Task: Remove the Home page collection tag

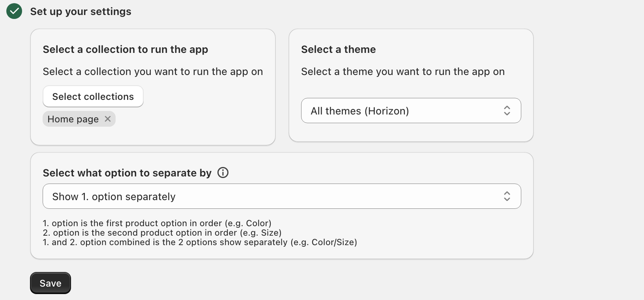Action: click(x=108, y=119)
